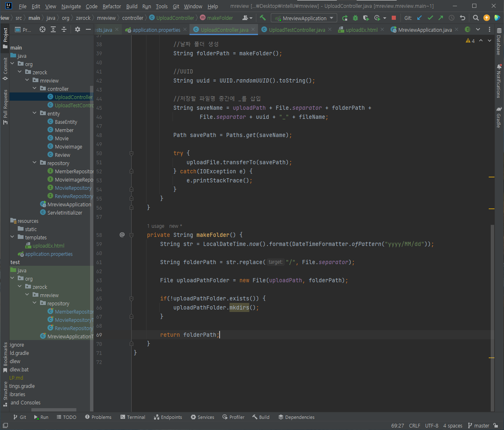Click the Build project hammer icon

263,18
